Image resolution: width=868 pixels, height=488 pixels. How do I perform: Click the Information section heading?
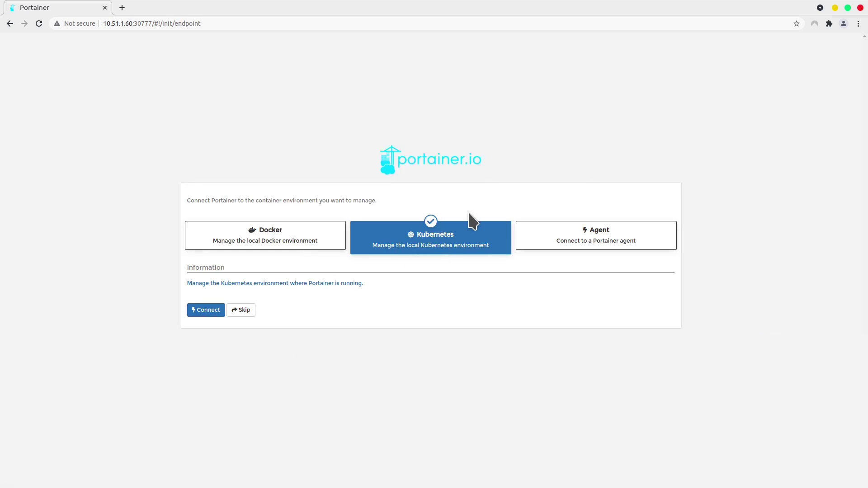(x=206, y=267)
